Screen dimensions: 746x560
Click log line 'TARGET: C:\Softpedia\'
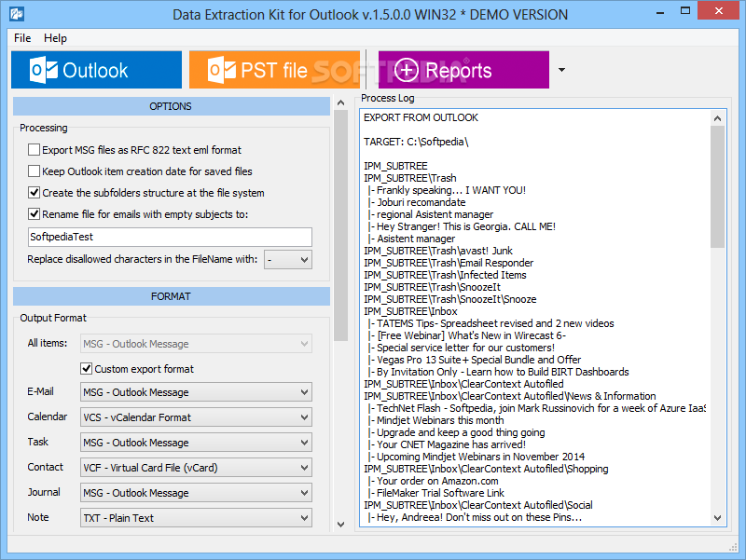tap(416, 142)
